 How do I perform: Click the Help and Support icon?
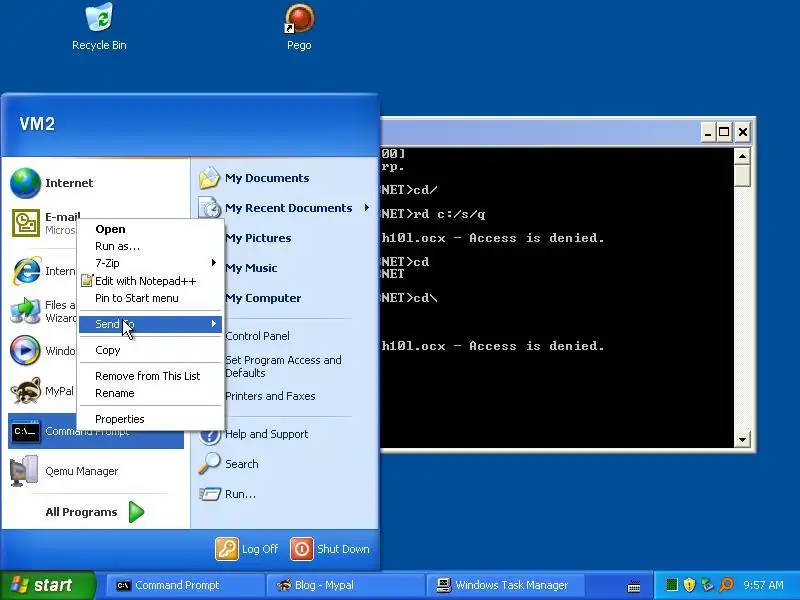point(210,435)
